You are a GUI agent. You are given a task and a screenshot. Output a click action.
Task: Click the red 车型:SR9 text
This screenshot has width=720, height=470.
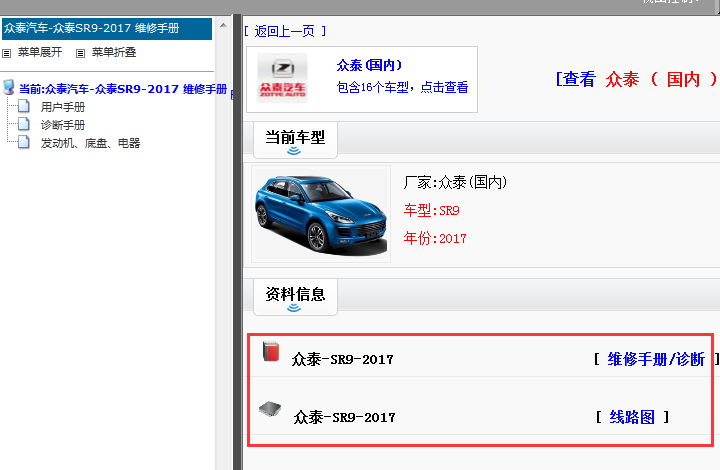click(x=432, y=210)
